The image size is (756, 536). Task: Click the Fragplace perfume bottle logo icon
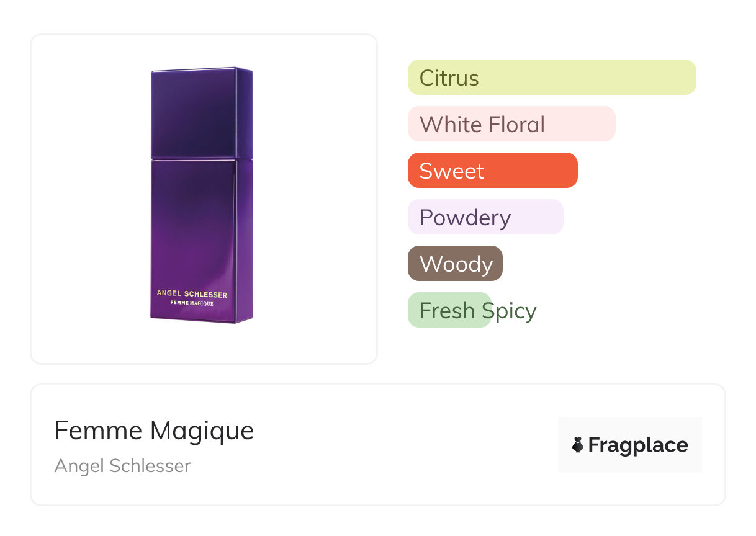coord(578,445)
